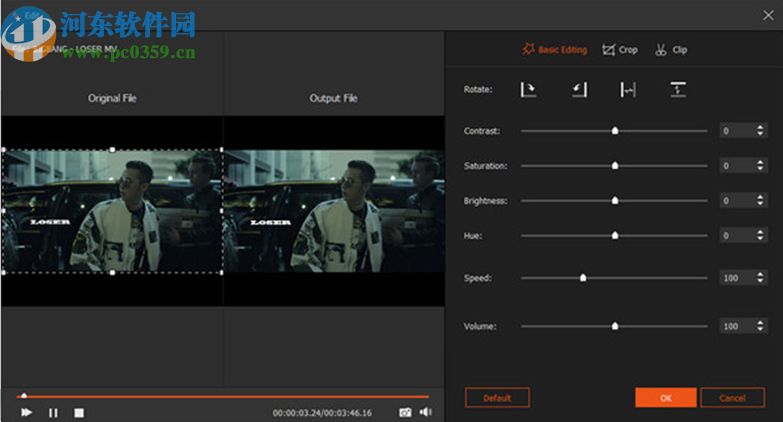Screen dimensions: 783x422
Task: Click the Brightness value stepper arrows
Action: (x=762, y=201)
